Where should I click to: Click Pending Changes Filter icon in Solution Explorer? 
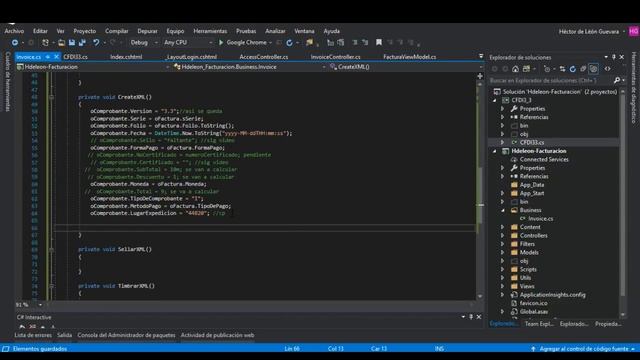(547, 69)
